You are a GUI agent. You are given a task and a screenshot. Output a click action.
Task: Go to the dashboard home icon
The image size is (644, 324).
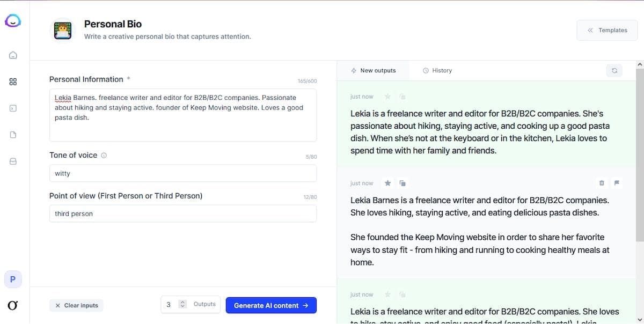pyautogui.click(x=13, y=55)
